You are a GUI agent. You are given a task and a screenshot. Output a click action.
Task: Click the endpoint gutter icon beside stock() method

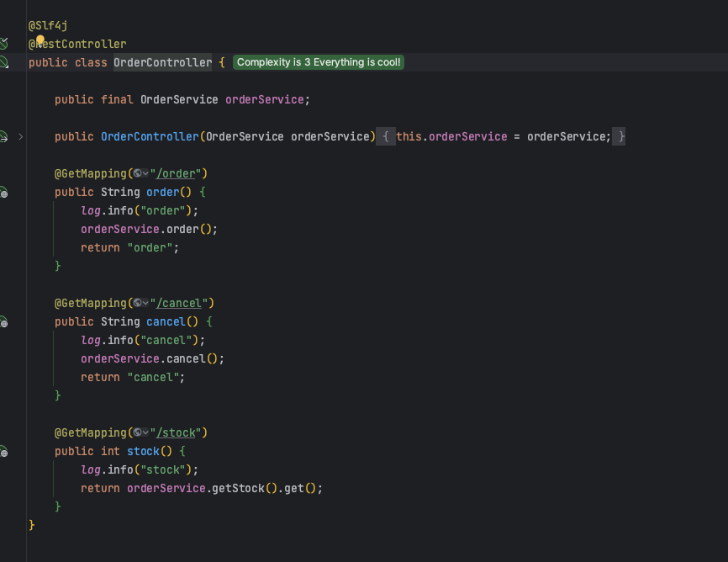click(x=3, y=451)
